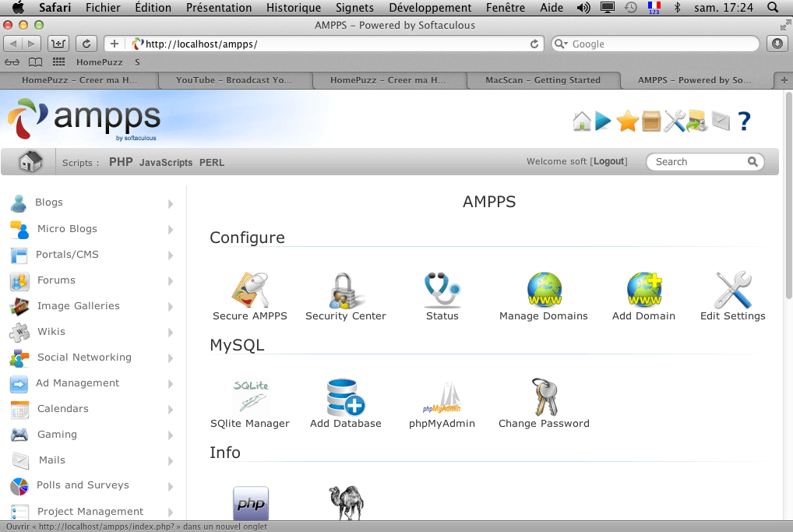Click the gold star icon
This screenshot has height=532, width=793.
(x=627, y=122)
